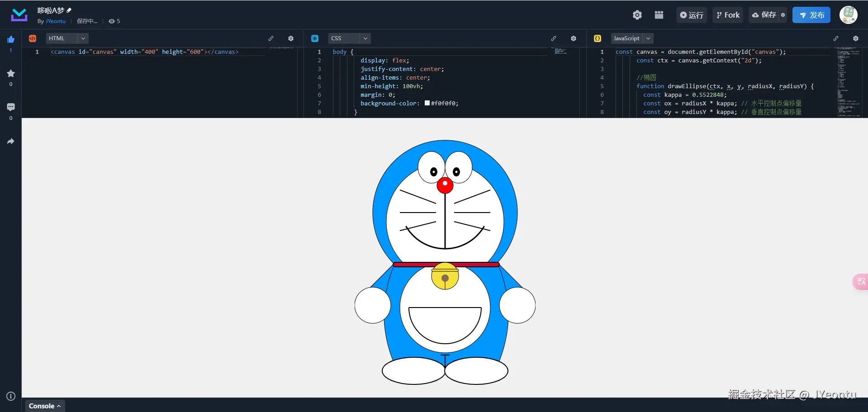Share the project using the arrow icon
Screen dimensions: 868x412
(x=11, y=141)
